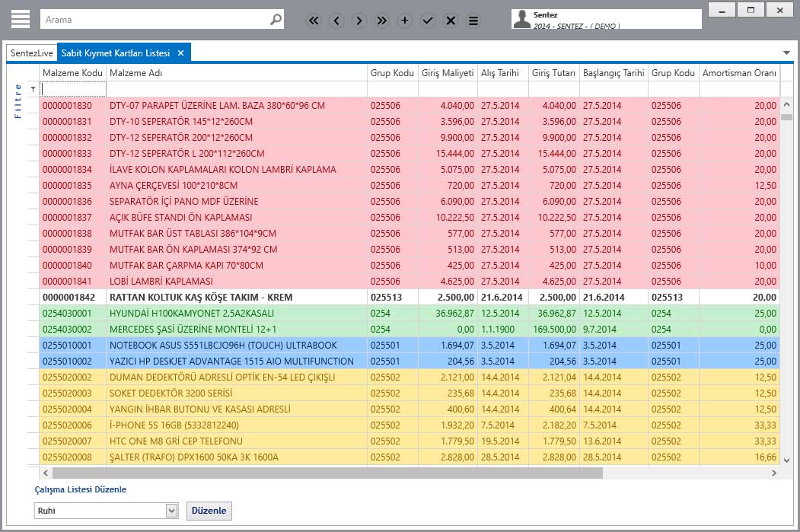
Task: Click the Sentez user profile icon
Action: [x=522, y=19]
